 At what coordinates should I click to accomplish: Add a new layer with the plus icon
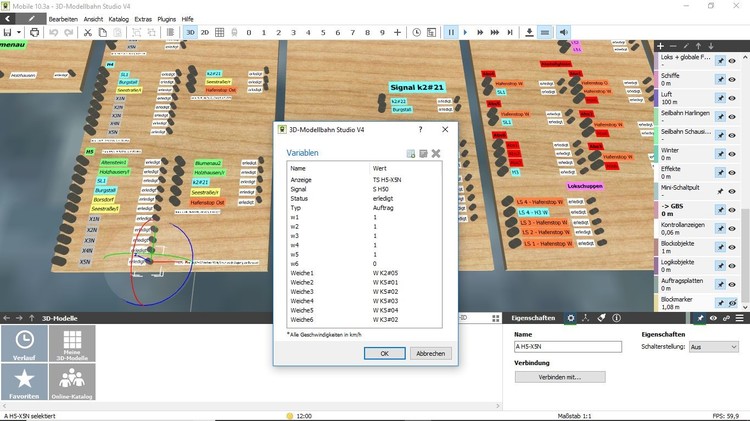[x=660, y=46]
